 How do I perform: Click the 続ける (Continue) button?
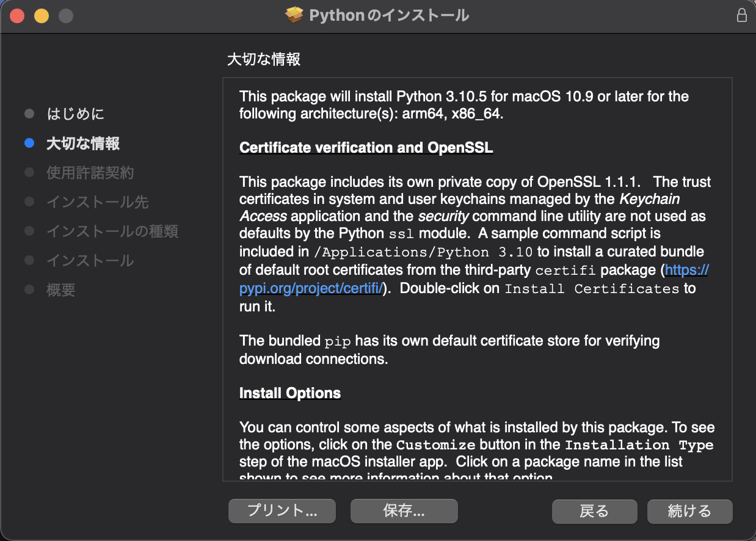coord(689,511)
